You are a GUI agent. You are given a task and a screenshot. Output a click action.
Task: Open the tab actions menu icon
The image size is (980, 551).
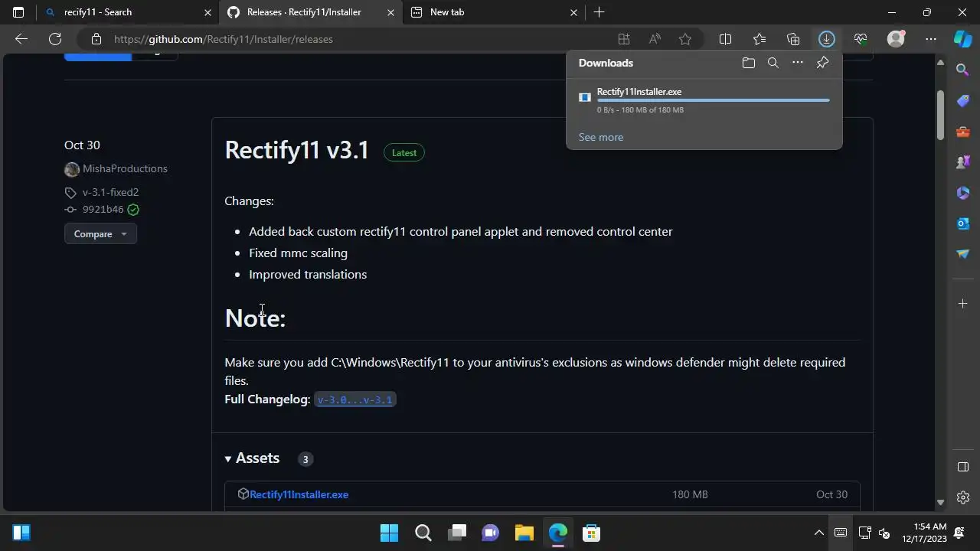point(18,12)
